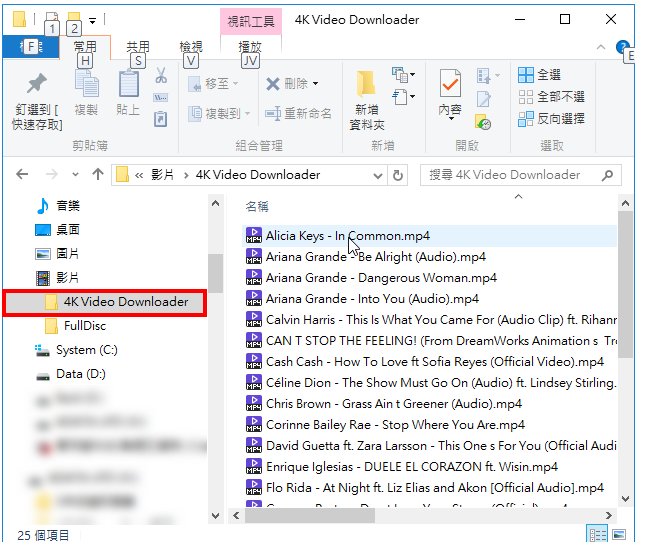Collapse the ribbon with the chevron
651x542 pixels.
(600, 47)
